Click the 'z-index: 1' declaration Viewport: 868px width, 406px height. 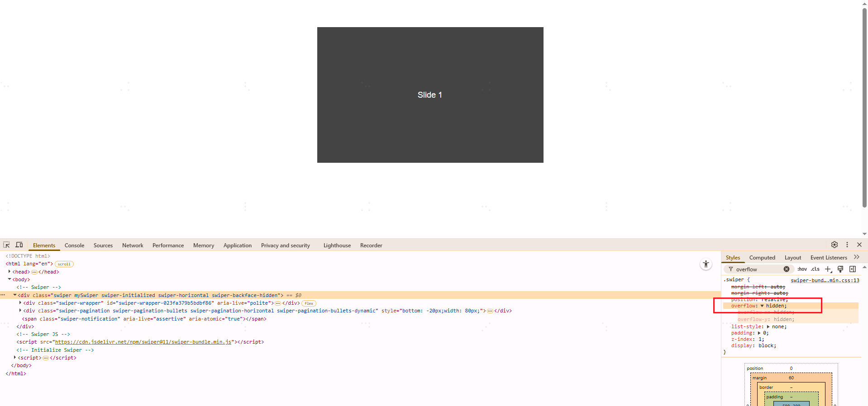tap(748, 339)
